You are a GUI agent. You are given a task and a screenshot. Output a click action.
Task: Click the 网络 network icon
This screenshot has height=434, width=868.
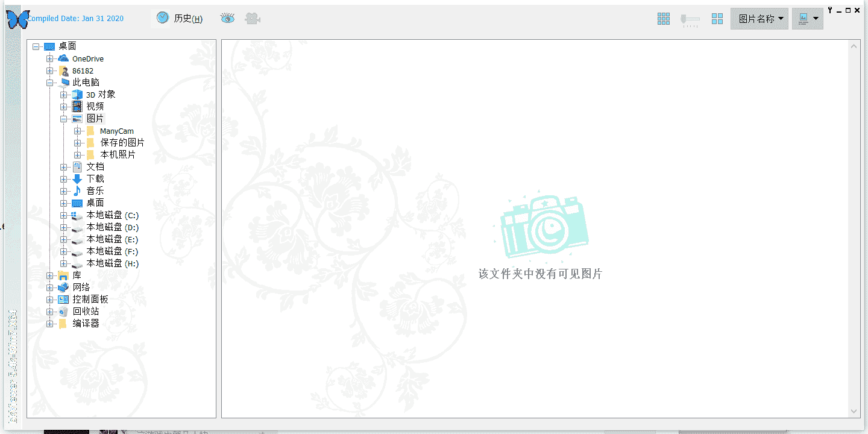[x=63, y=288]
